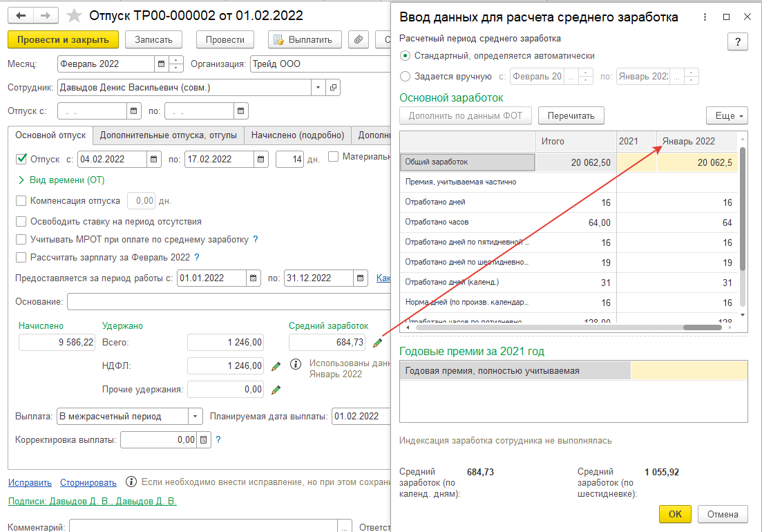This screenshot has height=532, width=762.
Task: Open calendar for 'Отпуск с' empty date
Action: 133,111
